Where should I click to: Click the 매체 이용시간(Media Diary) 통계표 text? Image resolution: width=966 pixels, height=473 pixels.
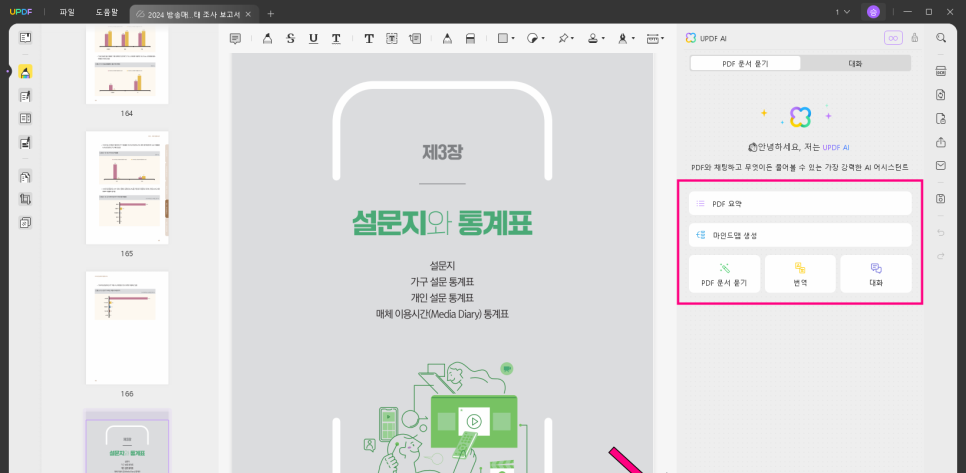coord(442,314)
